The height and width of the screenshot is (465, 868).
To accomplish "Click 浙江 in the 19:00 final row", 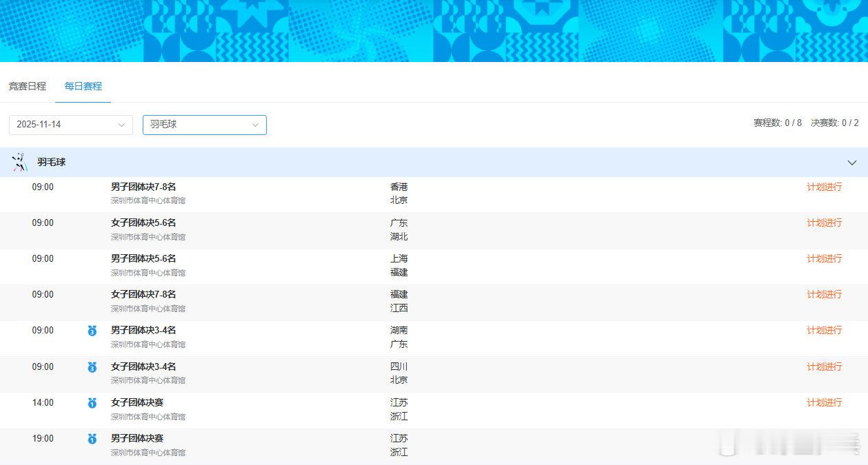I will point(399,452).
